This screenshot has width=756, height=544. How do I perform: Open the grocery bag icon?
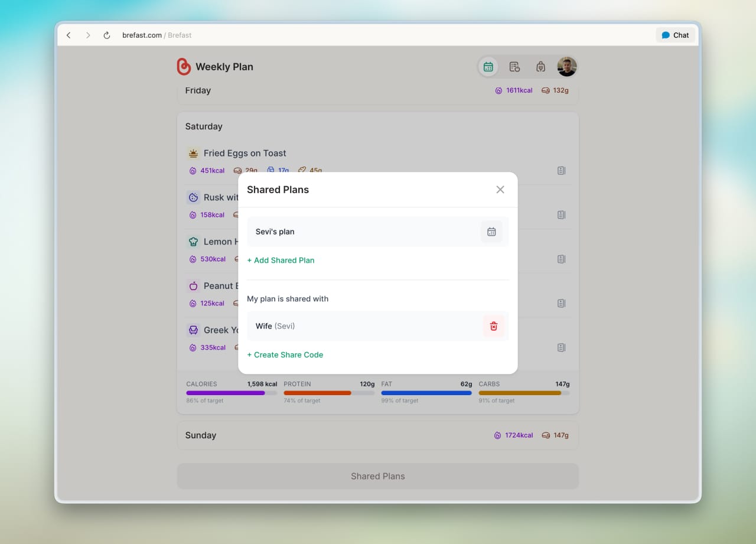[540, 66]
